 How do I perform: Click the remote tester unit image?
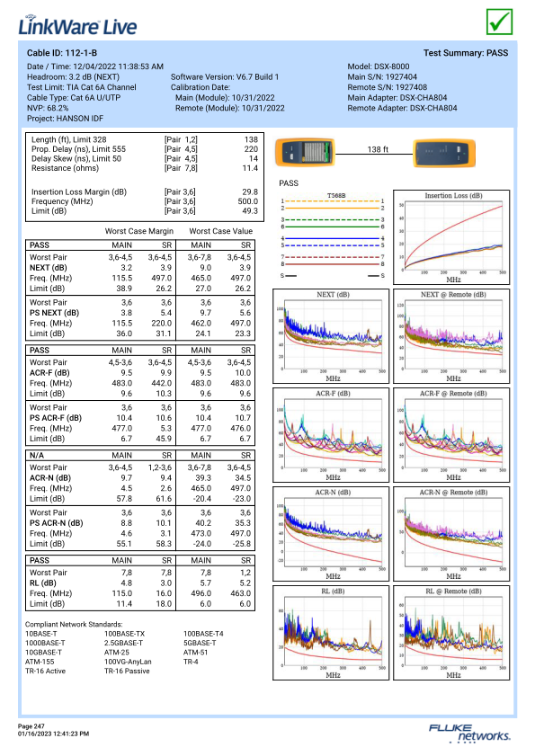click(444, 153)
